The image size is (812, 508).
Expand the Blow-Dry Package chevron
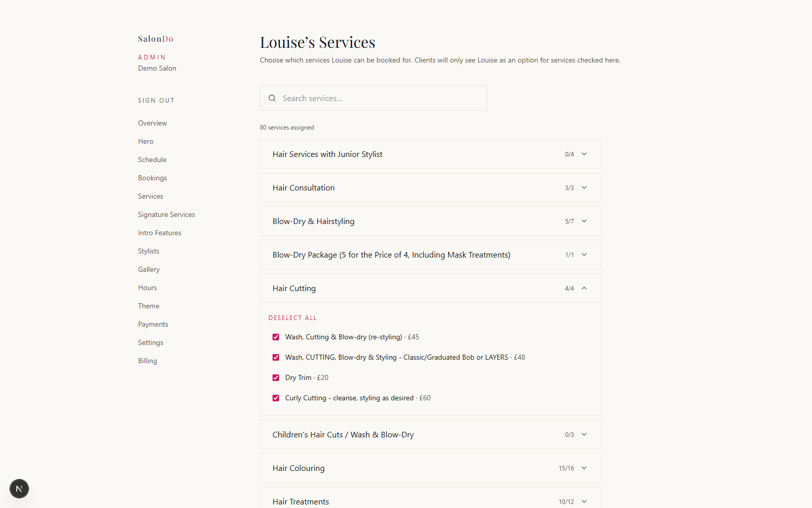584,255
